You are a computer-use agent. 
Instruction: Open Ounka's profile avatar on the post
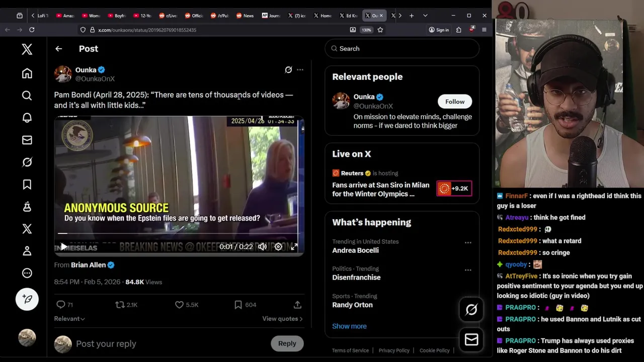point(63,74)
